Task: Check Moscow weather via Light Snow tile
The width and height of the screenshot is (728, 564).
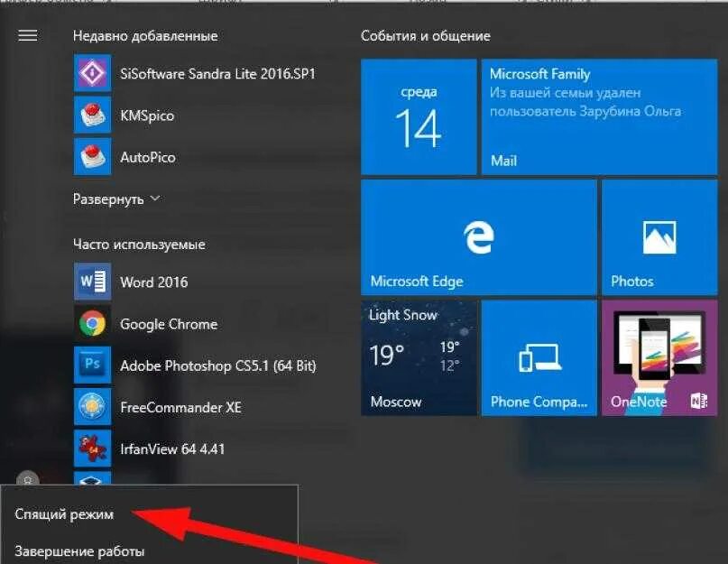Action: tap(418, 356)
